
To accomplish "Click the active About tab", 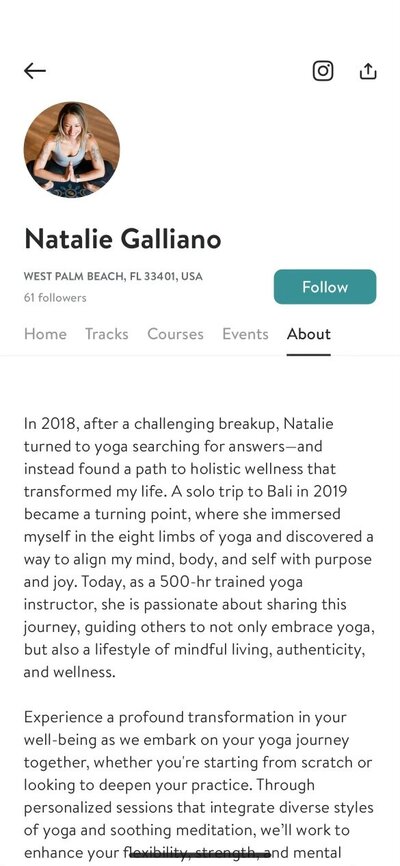I will (309, 334).
